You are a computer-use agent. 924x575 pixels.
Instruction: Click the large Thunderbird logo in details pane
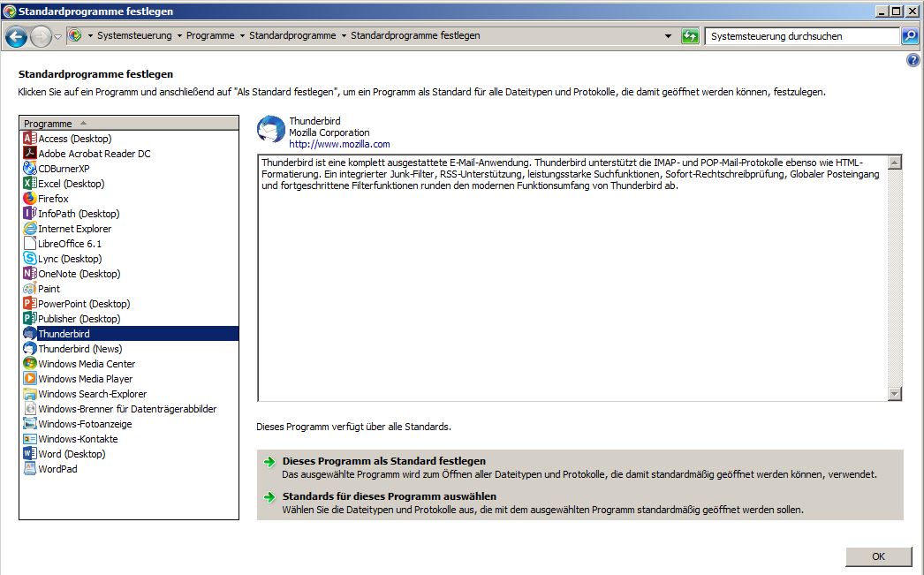(271, 130)
